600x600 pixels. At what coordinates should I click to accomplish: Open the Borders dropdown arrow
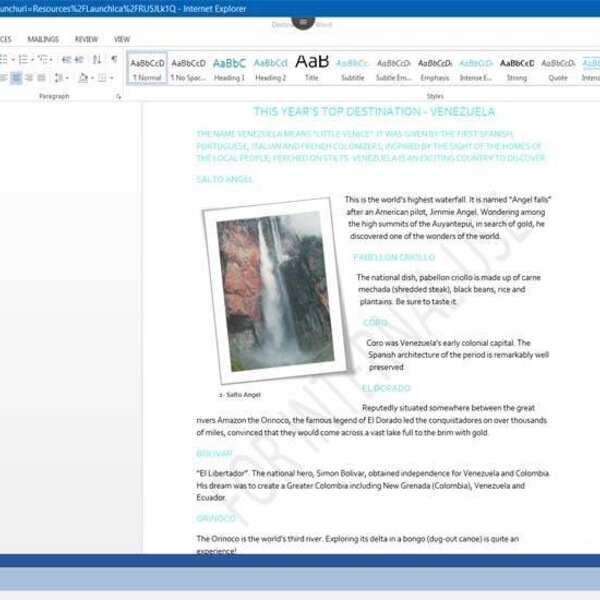click(x=111, y=78)
